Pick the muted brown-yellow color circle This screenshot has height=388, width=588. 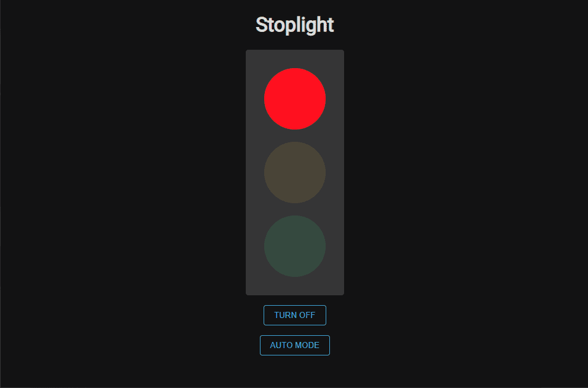click(295, 173)
